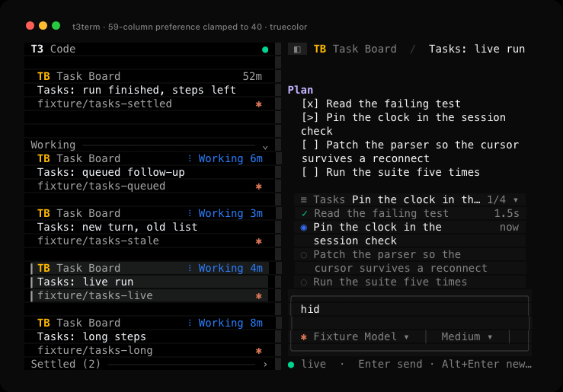
Task: Click the Settled (2) section label
Action: pos(66,364)
